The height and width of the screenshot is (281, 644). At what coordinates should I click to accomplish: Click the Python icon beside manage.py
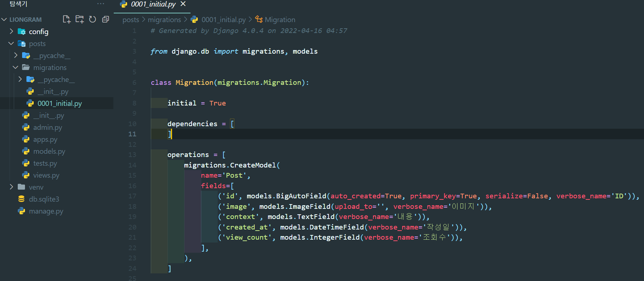21,211
